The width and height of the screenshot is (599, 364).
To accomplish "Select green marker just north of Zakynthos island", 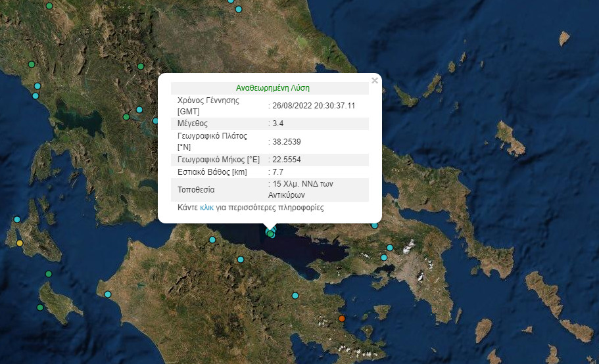I will coord(48,274).
